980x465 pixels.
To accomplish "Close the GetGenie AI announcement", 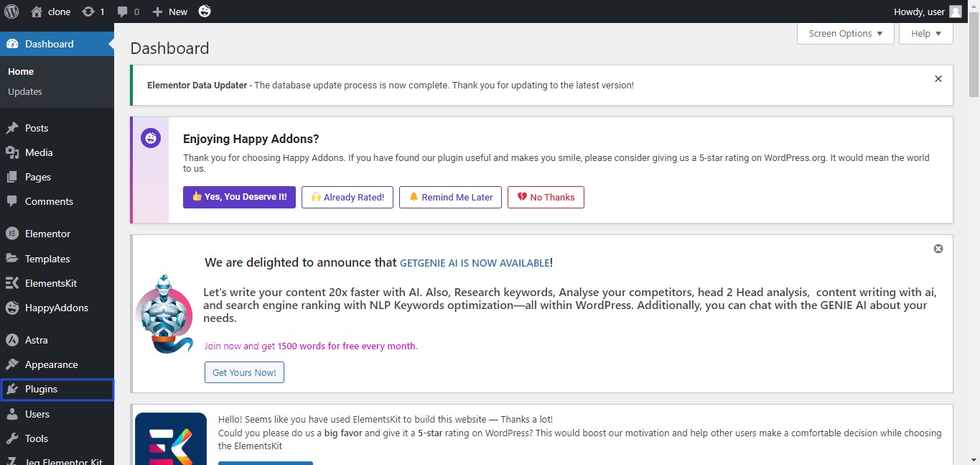I will (938, 249).
